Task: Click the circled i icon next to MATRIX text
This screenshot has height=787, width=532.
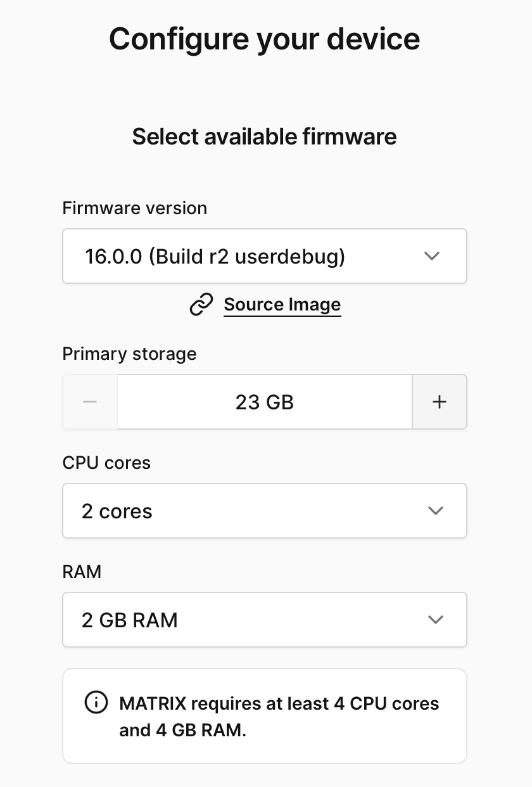Action: [96, 703]
